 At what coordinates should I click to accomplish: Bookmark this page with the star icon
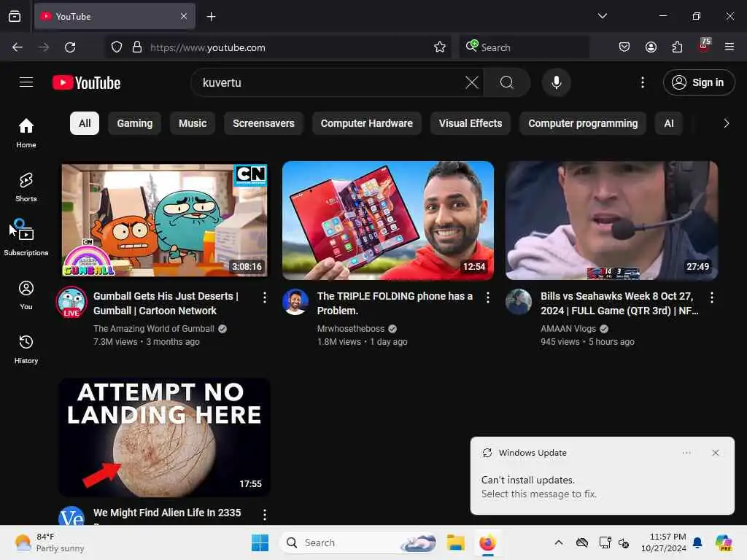[x=440, y=47]
